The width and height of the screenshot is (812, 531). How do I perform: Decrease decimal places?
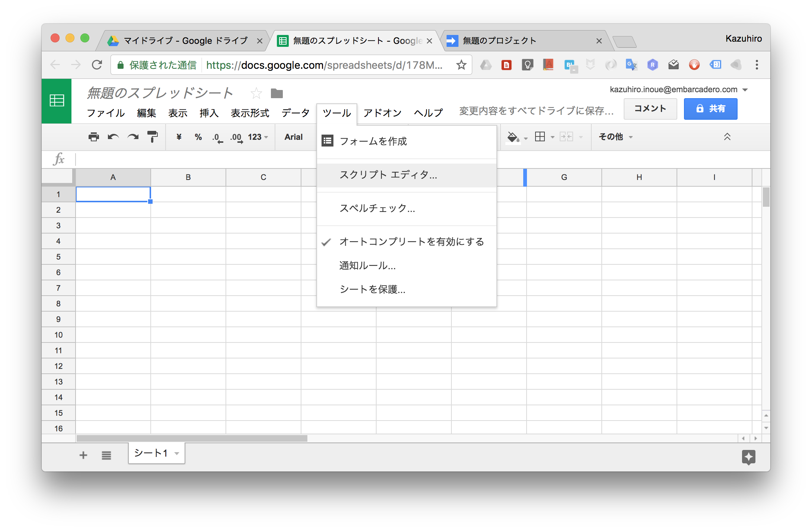point(218,138)
